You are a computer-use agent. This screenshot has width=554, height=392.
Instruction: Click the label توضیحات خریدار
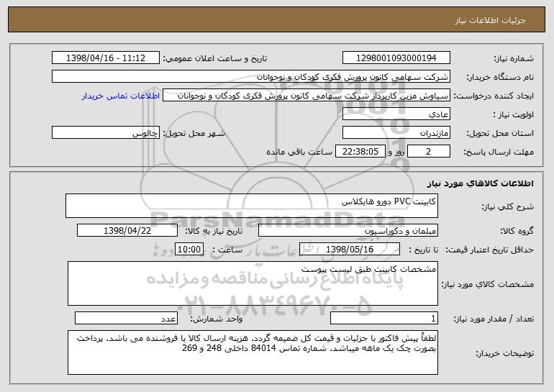[504, 353]
